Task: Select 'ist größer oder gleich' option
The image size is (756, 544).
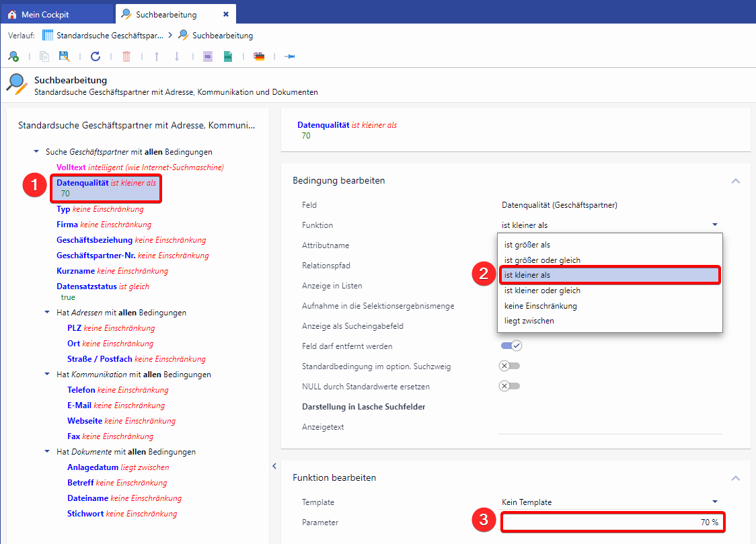Action: pyautogui.click(x=542, y=260)
